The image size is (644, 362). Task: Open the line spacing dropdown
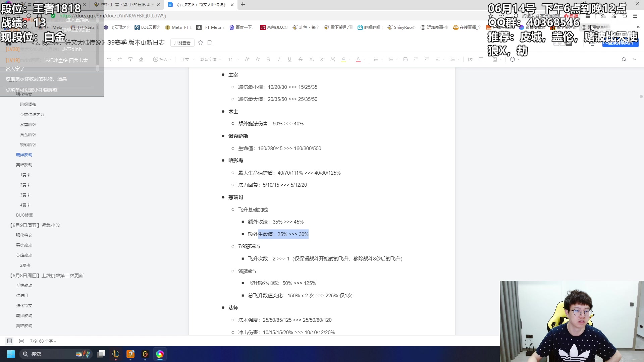(x=454, y=59)
